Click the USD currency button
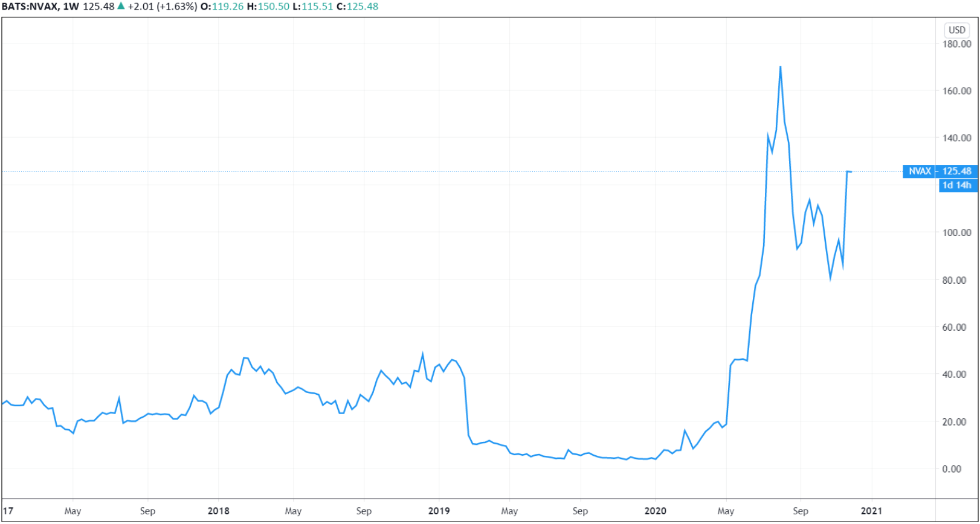This screenshot has height=524, width=980. coord(956,30)
